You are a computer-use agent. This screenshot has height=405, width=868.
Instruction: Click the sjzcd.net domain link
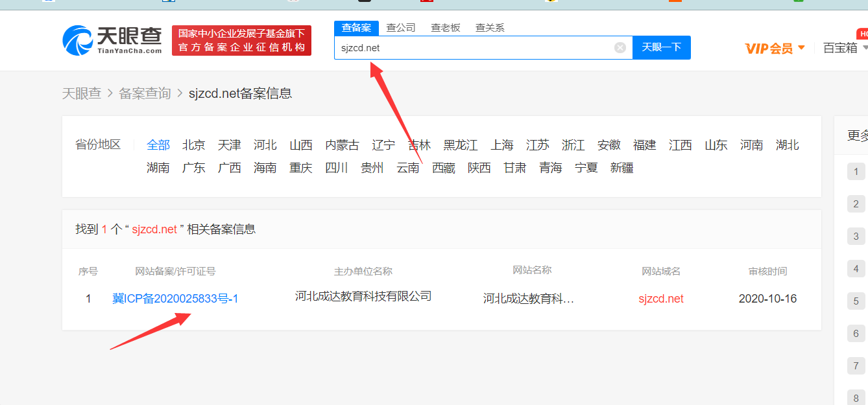pyautogui.click(x=660, y=298)
